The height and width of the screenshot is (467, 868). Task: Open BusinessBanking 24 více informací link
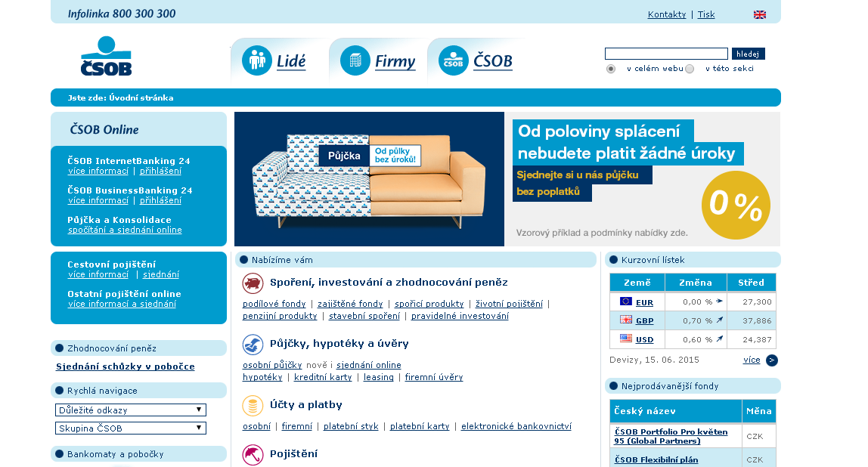pyautogui.click(x=98, y=200)
